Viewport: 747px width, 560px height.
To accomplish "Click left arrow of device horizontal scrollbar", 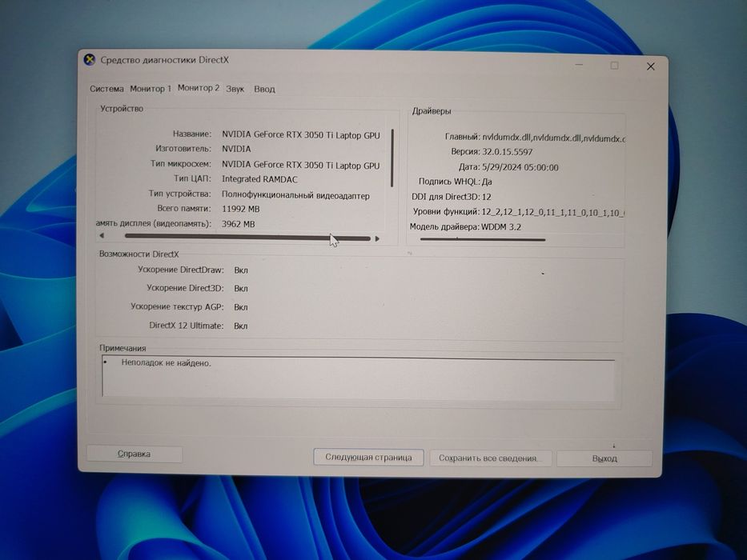I will [x=102, y=236].
